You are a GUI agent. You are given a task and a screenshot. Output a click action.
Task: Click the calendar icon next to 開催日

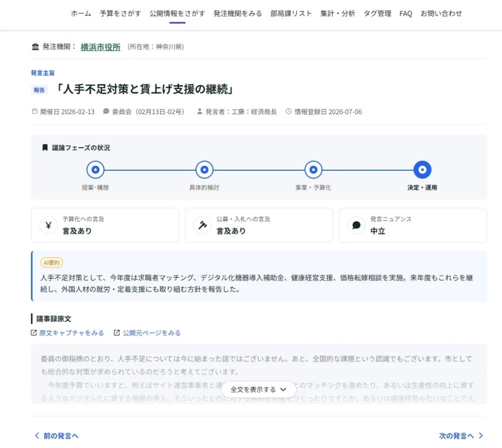(x=35, y=111)
